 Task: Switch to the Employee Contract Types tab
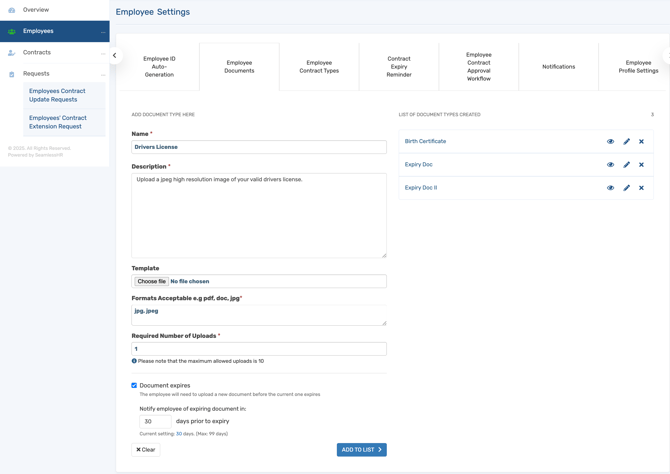pos(319,67)
